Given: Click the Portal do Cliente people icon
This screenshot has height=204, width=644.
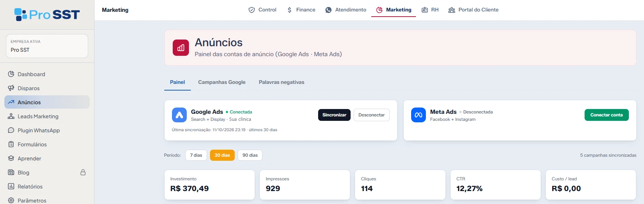Looking at the screenshot, I should [452, 10].
